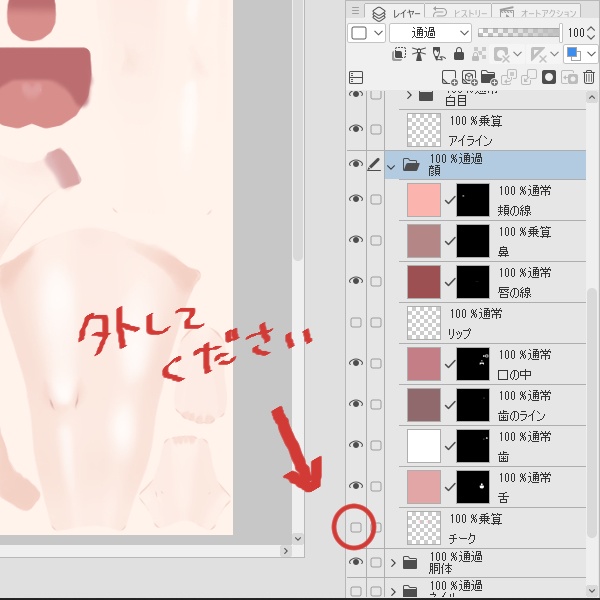This screenshot has height=600, width=600.
Task: Enable clip to layer below icon
Action: 399,54
